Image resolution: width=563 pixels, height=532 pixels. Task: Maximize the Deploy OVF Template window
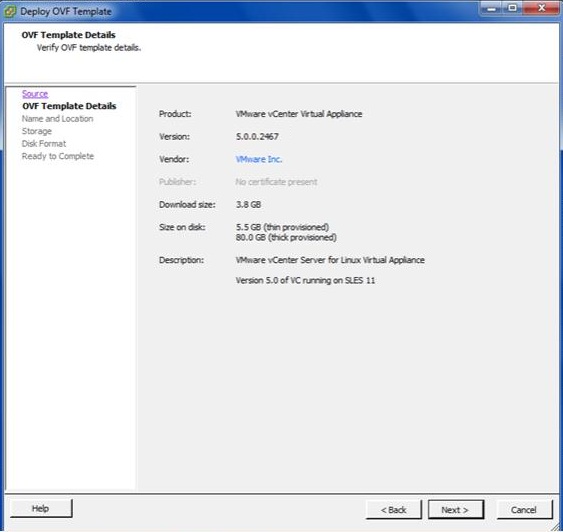point(513,8)
